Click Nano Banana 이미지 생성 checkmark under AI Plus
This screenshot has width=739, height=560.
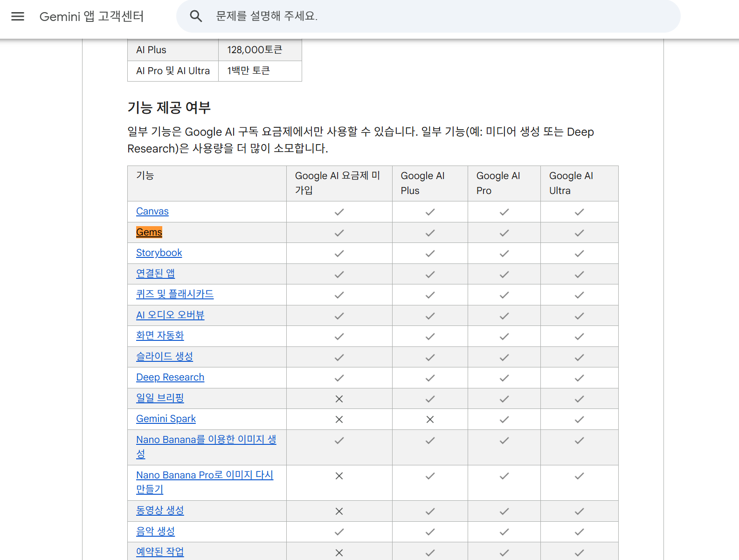point(430,441)
